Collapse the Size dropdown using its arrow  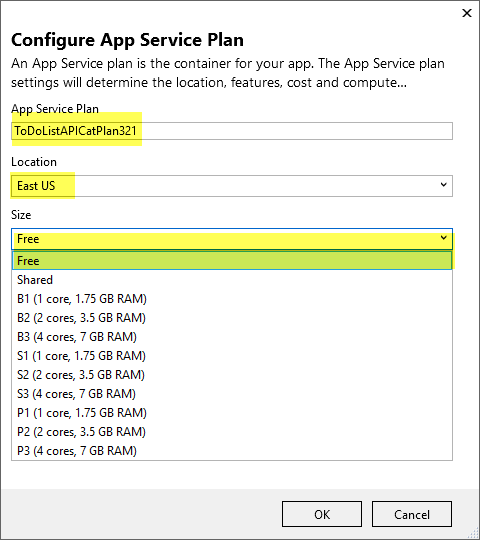click(444, 238)
